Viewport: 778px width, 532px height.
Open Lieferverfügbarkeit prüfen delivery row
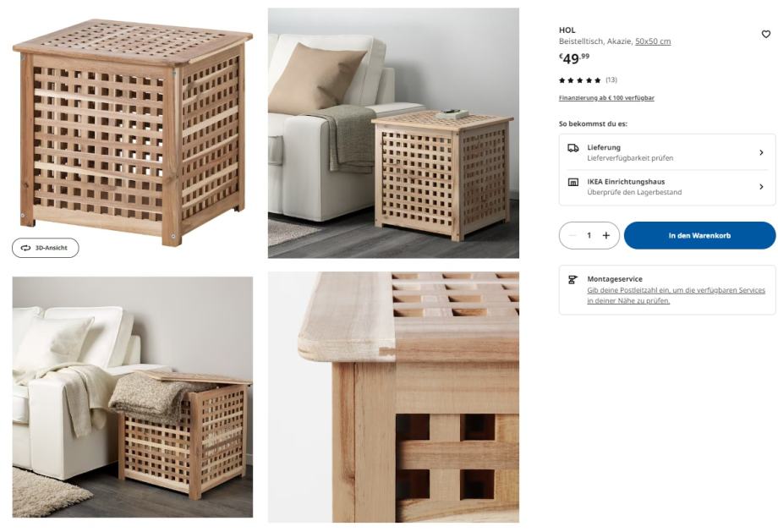(667, 152)
